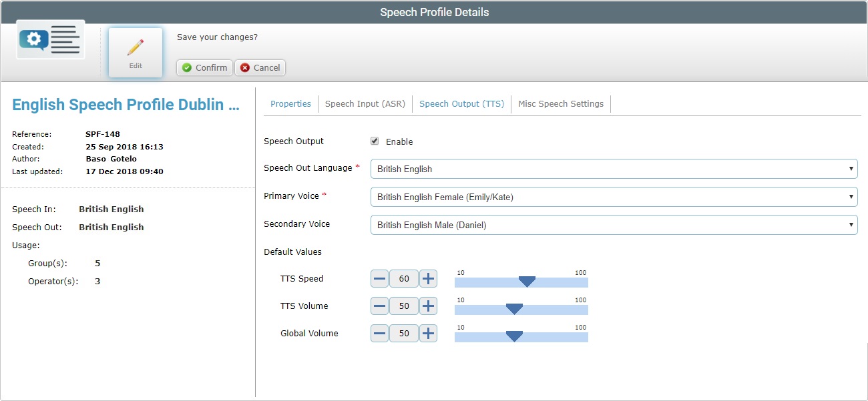Screen dimensions: 868x401
Task: Click the TTS Volume value field
Action: [403, 306]
